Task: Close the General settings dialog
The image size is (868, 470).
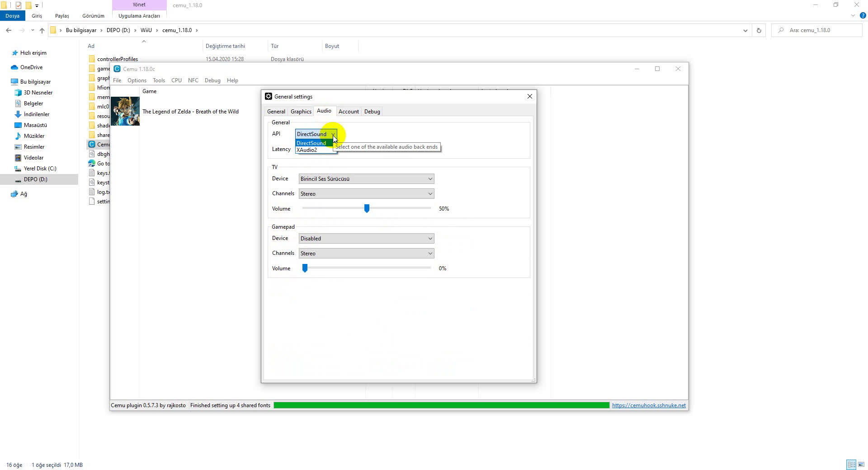Action: [x=529, y=96]
